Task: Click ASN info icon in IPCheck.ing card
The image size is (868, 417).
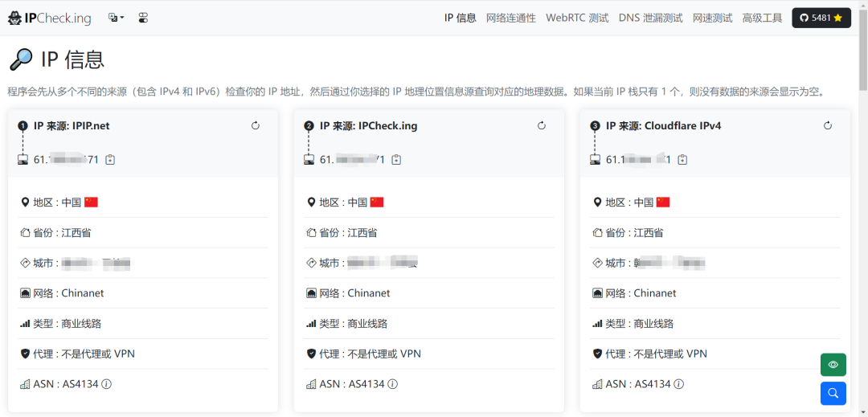Action: [393, 384]
